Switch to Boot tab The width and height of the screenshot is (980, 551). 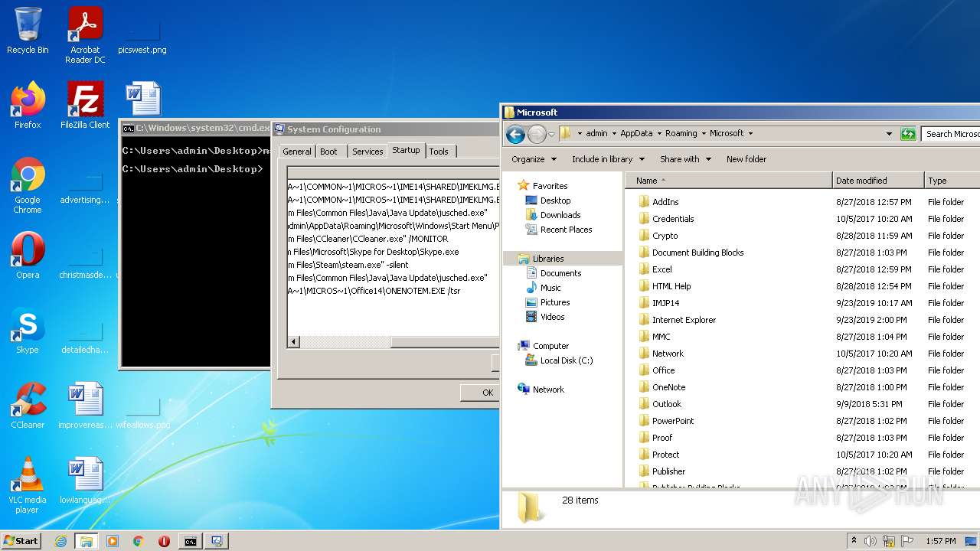328,152
